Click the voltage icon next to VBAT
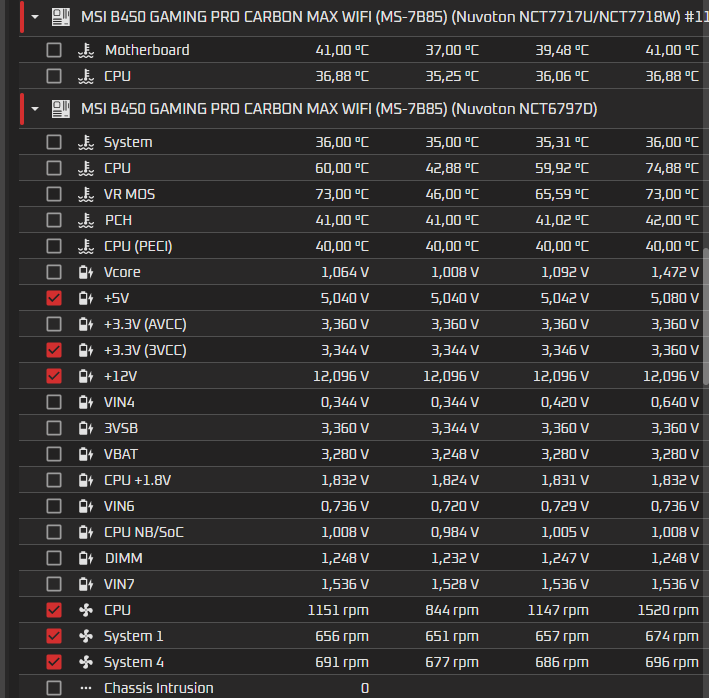 click(x=86, y=454)
